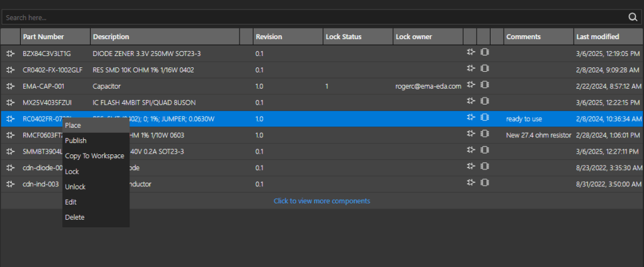
Task: Choose Delete from the context menu
Action: coord(74,217)
